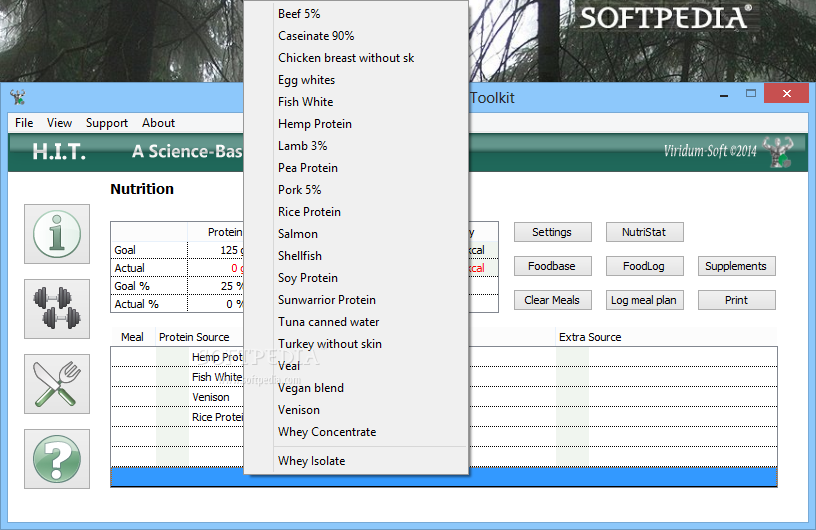
Task: Choose Pork 5% menu entry
Action: click(356, 190)
